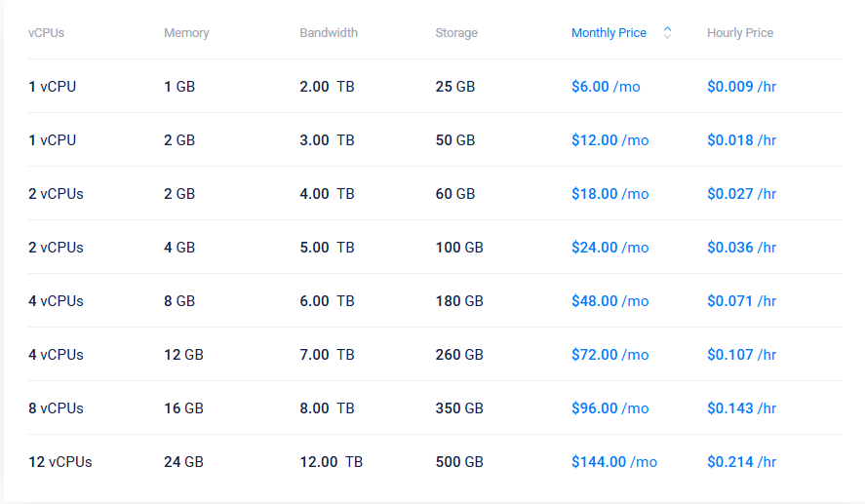This screenshot has height=504, width=865.
Task: Pick the $24.00 /mo plan price
Action: click(x=609, y=248)
